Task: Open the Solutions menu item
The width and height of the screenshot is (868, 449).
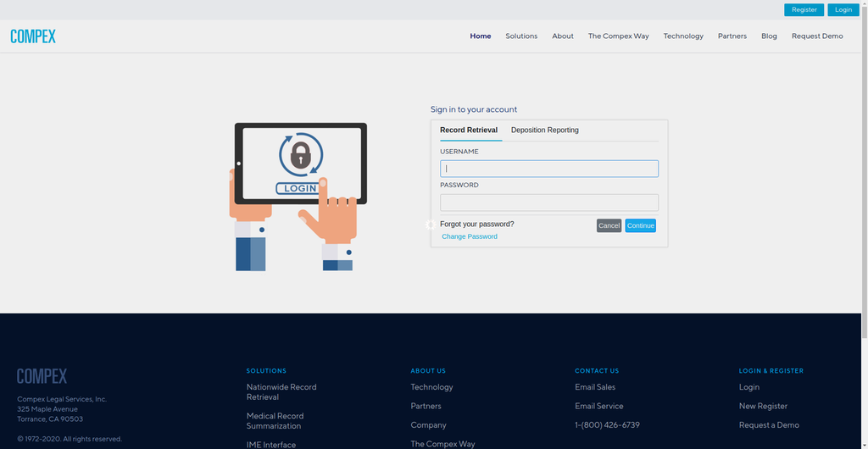Action: pos(521,36)
